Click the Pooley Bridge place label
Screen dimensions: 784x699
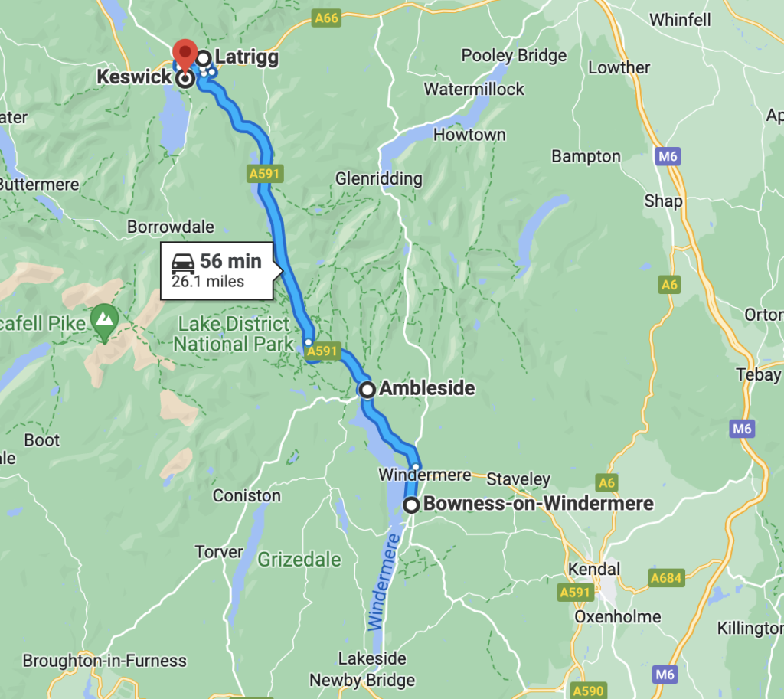tap(514, 55)
